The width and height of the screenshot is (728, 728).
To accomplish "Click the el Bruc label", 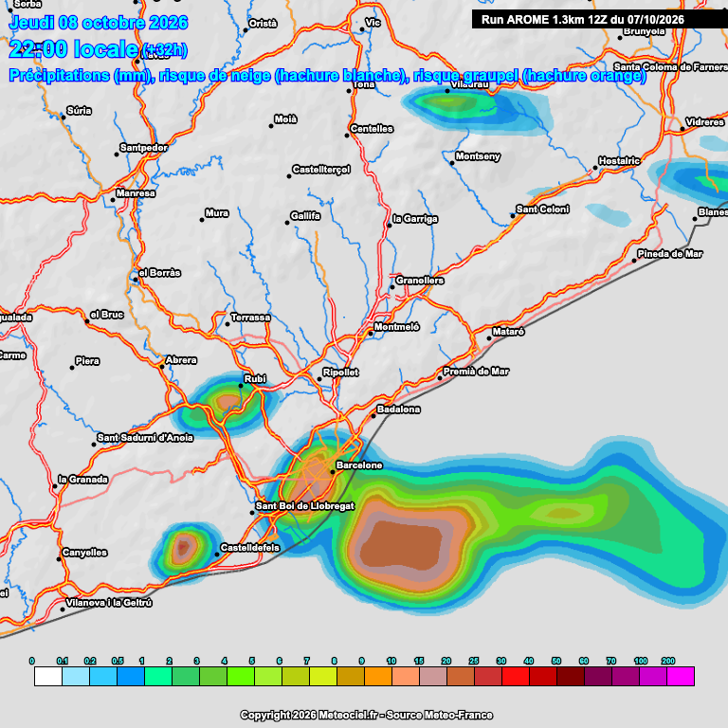I will (x=107, y=315).
